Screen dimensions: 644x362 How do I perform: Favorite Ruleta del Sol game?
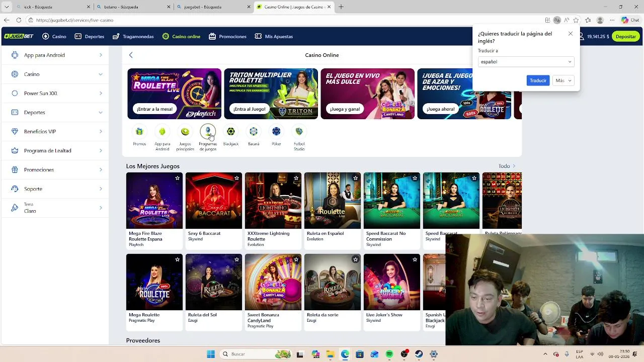coord(236,259)
